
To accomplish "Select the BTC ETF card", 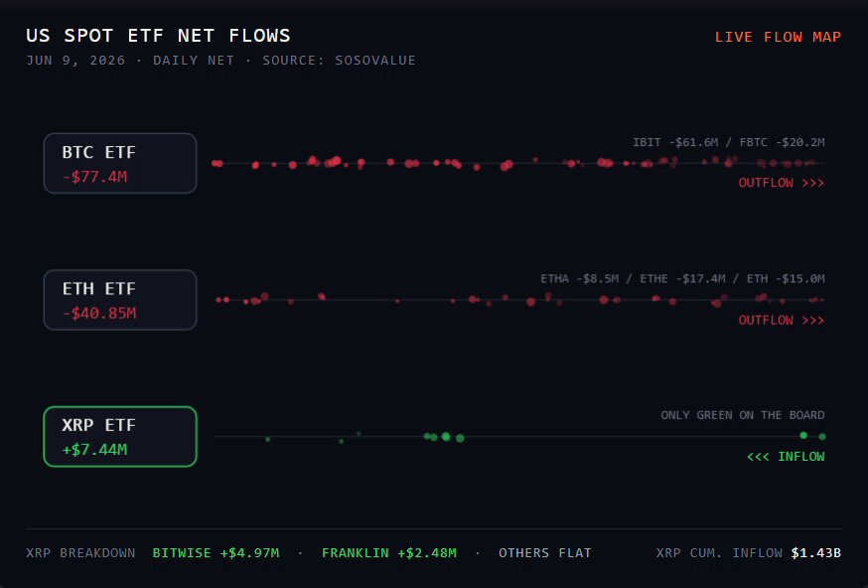I will point(120,163).
